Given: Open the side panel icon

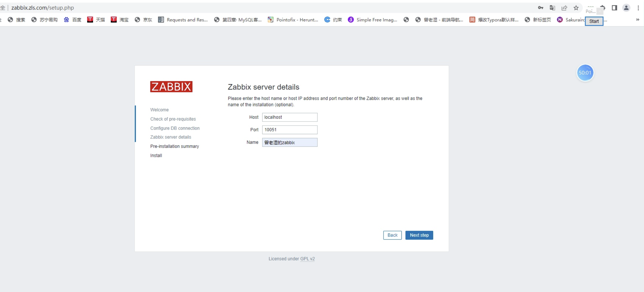Looking at the screenshot, I should (x=614, y=8).
